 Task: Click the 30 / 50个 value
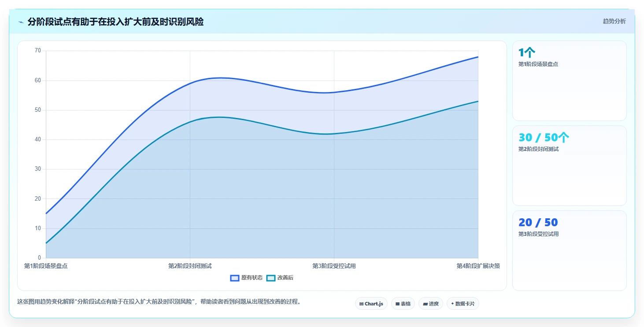[x=544, y=138]
